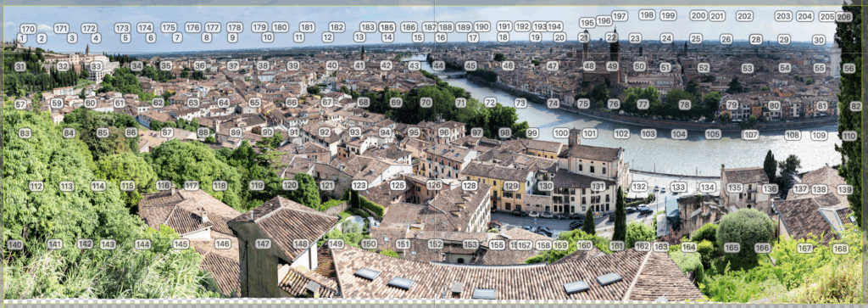Select control point marker 100 on the river
This screenshot has width=868, height=308.
click(561, 133)
